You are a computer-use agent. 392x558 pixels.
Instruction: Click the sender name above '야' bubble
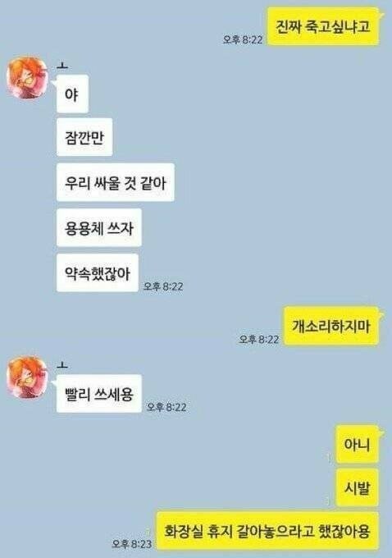point(62,65)
